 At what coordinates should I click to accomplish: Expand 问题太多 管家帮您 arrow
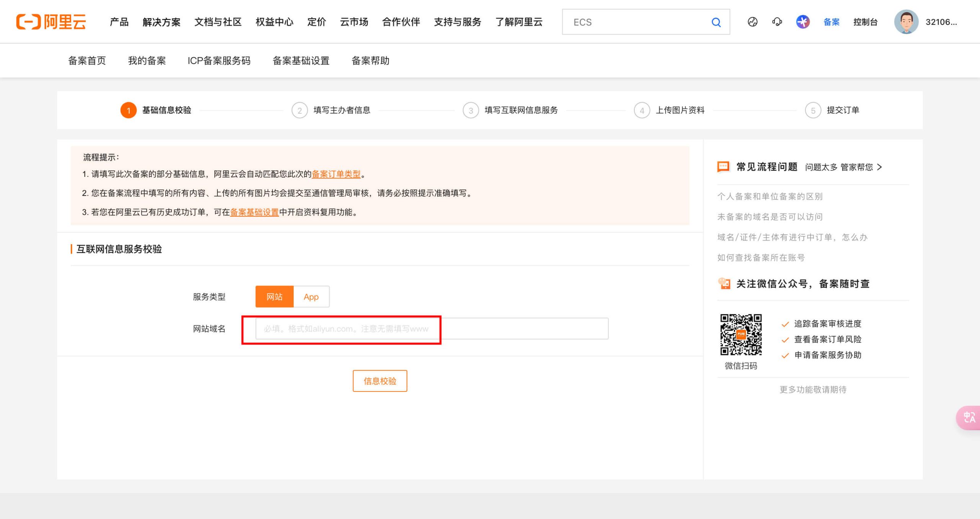[880, 167]
